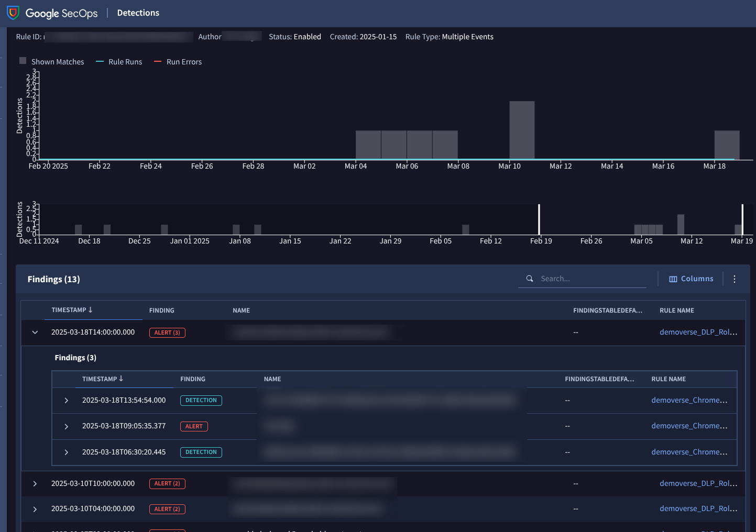Click the Dec 18 bar in overview timeline
The width and height of the screenshot is (756, 532).
79,230
